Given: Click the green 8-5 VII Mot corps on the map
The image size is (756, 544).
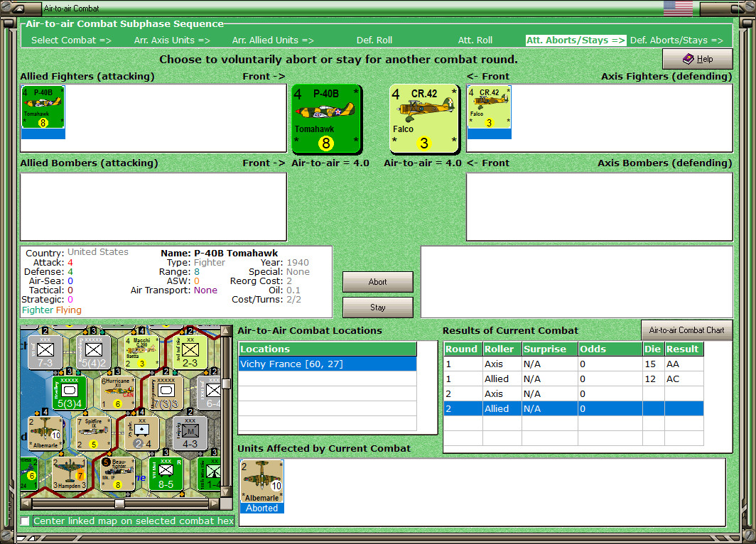Looking at the screenshot, I should coord(166,474).
